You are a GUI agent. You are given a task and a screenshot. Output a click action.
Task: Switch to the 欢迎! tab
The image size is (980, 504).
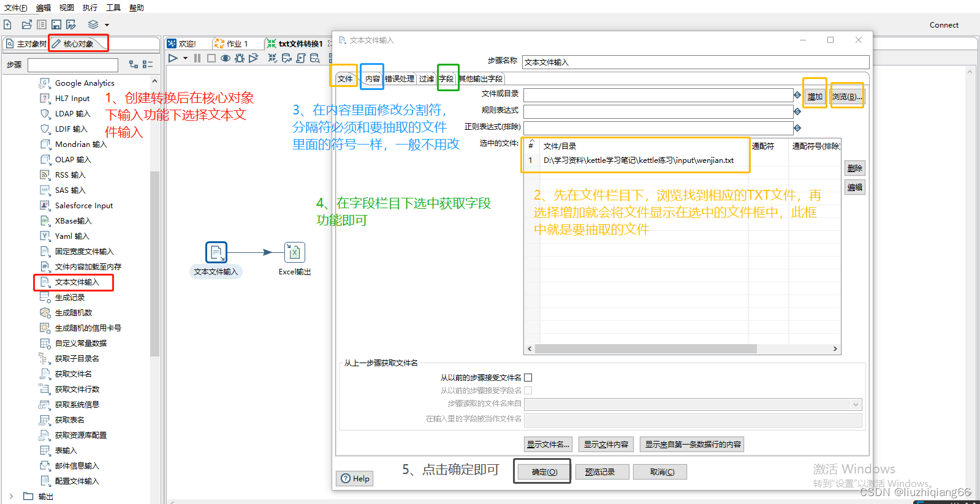point(187,43)
